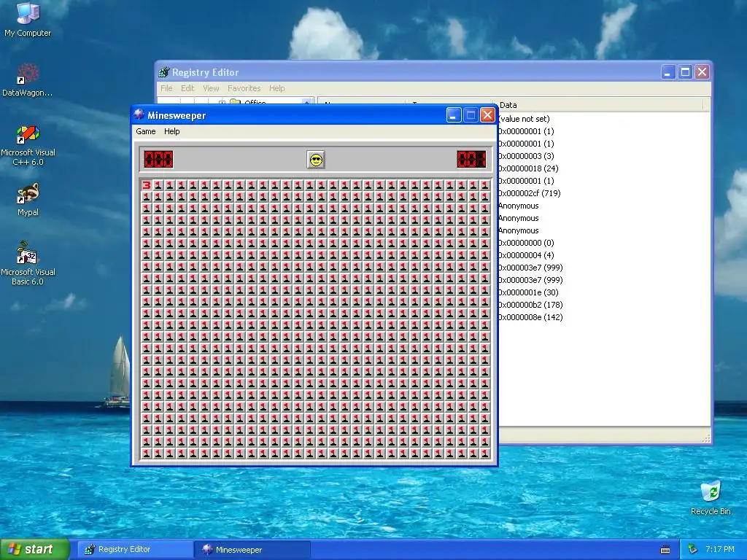Minimize the Minesweeper window
Image resolution: width=747 pixels, height=560 pixels.
[x=454, y=114]
